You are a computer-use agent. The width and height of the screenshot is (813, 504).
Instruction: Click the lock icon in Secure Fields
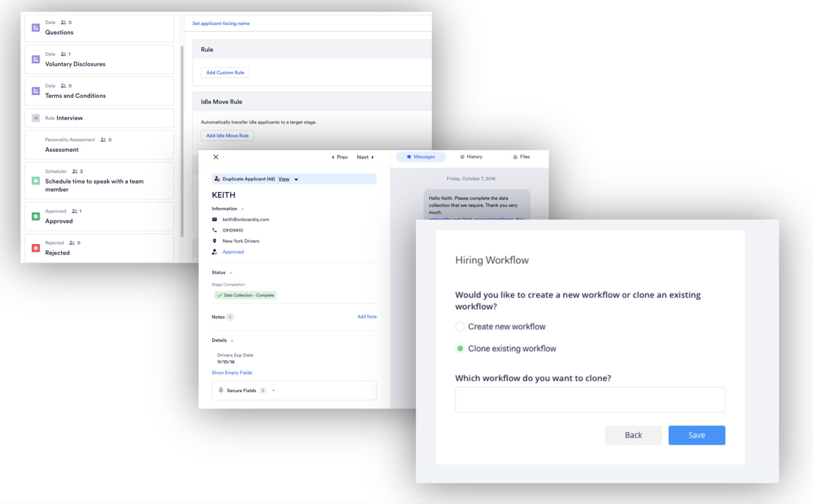coord(221,390)
